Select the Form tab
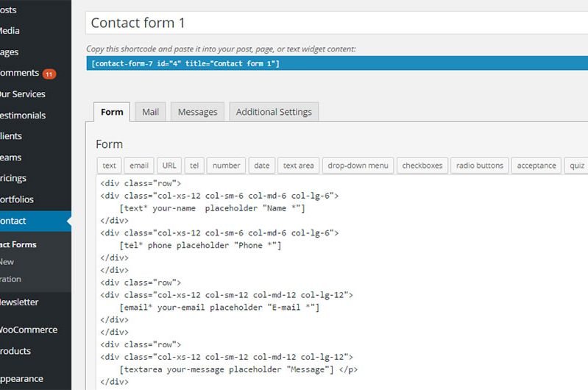The width and height of the screenshot is (588, 390). point(112,112)
